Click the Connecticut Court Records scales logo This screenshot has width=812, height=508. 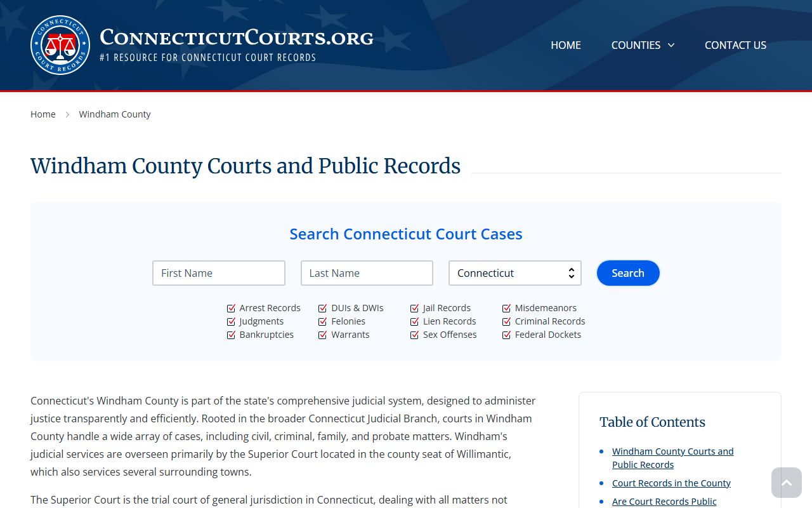[x=60, y=45]
